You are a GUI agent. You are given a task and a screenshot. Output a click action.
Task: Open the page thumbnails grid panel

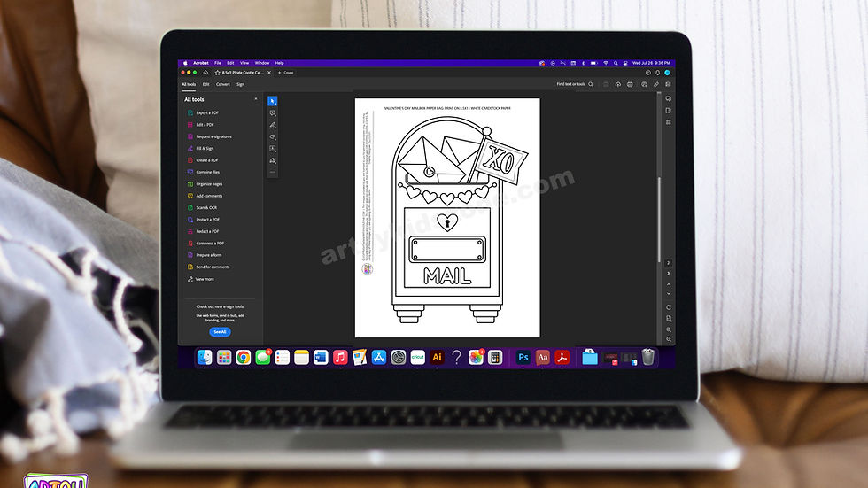(669, 122)
